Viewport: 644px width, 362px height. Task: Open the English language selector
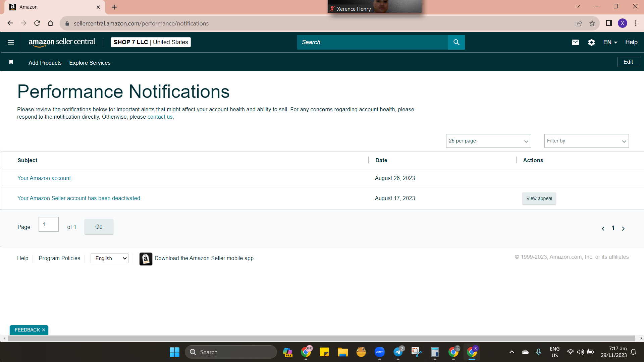coord(110,258)
